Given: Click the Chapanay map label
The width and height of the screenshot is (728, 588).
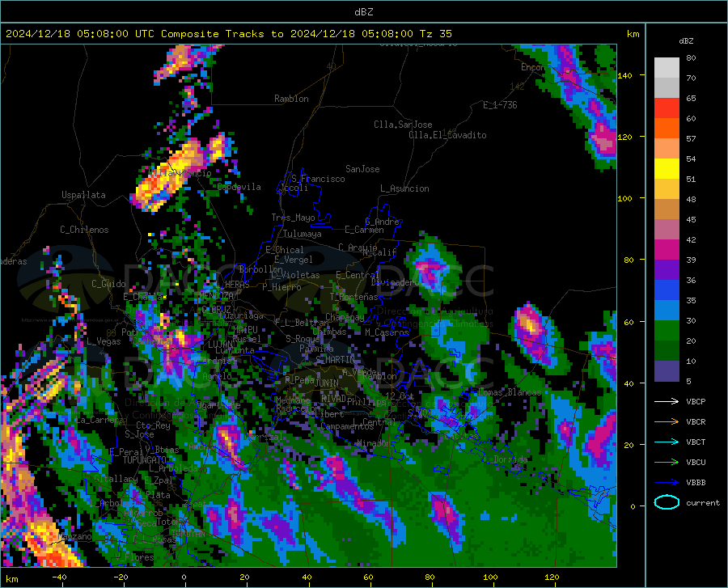Looking at the screenshot, I should [x=345, y=317].
